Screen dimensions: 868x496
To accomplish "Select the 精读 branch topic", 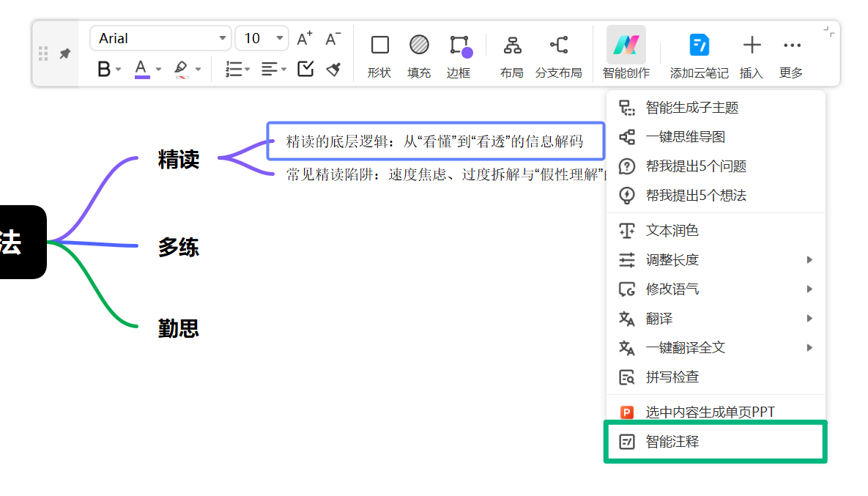I will pos(178,160).
